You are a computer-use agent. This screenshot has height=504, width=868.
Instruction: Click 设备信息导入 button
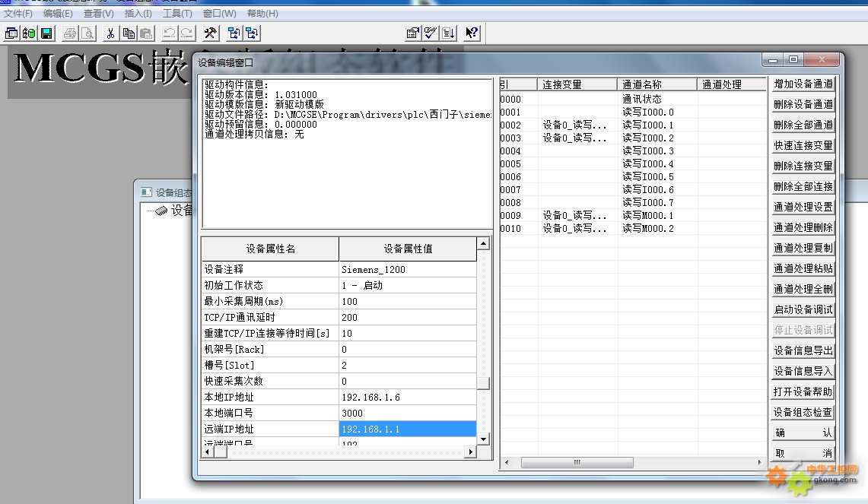[803, 371]
